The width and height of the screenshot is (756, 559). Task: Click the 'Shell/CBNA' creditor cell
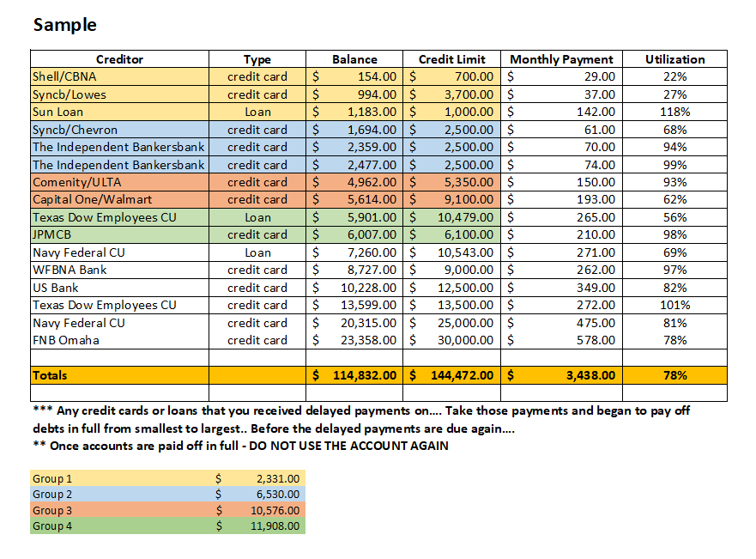(119, 76)
